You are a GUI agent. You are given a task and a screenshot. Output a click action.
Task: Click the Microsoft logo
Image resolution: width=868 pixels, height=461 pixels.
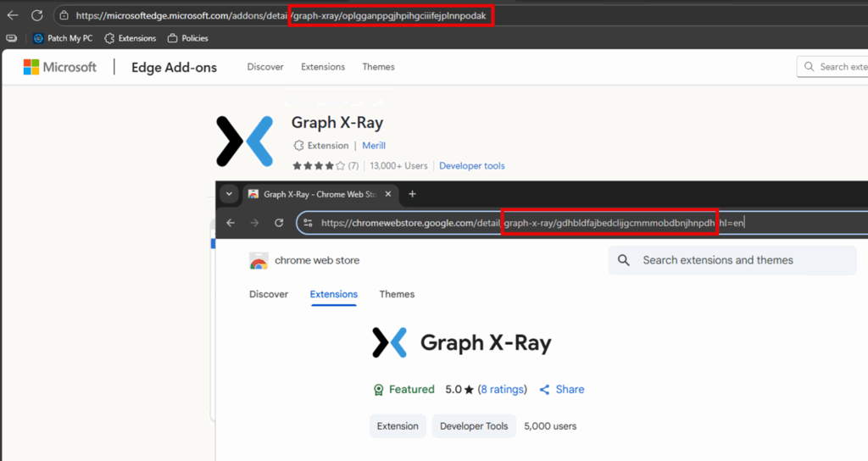[x=59, y=67]
